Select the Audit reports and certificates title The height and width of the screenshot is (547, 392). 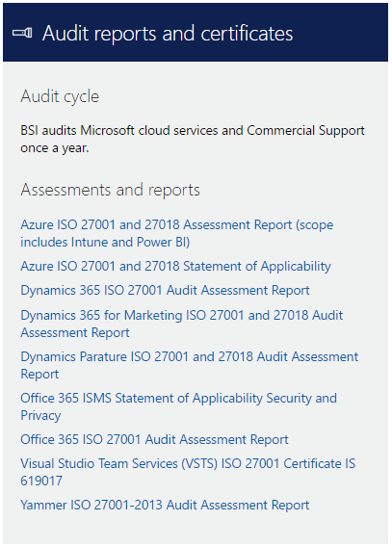168,34
